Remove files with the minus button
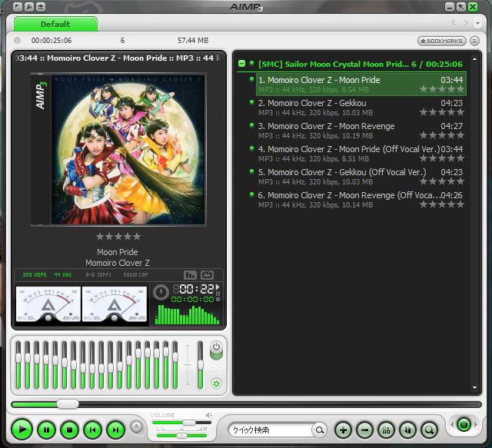The height and width of the screenshot is (448, 492). pyautogui.click(x=365, y=430)
